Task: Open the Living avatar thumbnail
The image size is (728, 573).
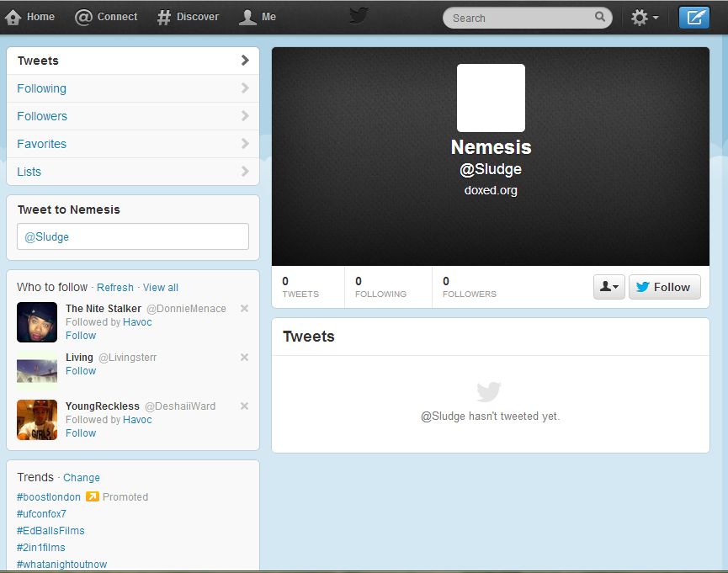Action: tap(37, 371)
